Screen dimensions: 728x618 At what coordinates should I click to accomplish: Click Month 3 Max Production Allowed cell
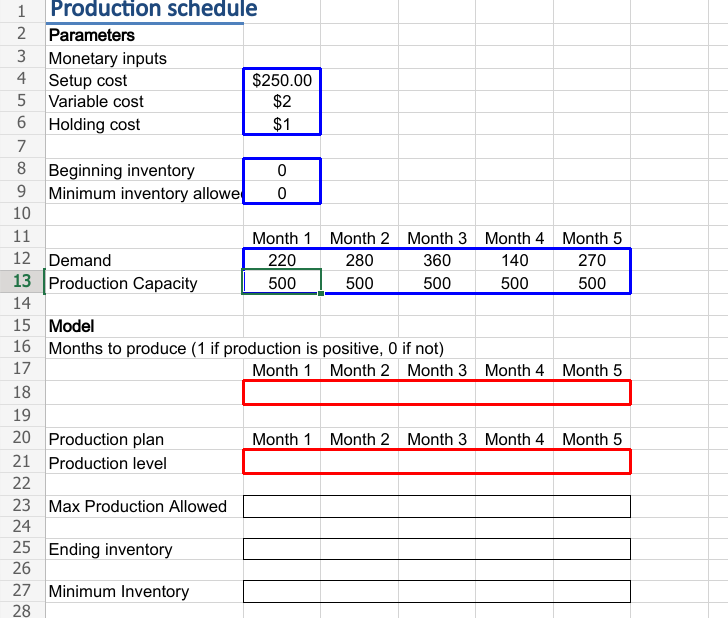[437, 506]
